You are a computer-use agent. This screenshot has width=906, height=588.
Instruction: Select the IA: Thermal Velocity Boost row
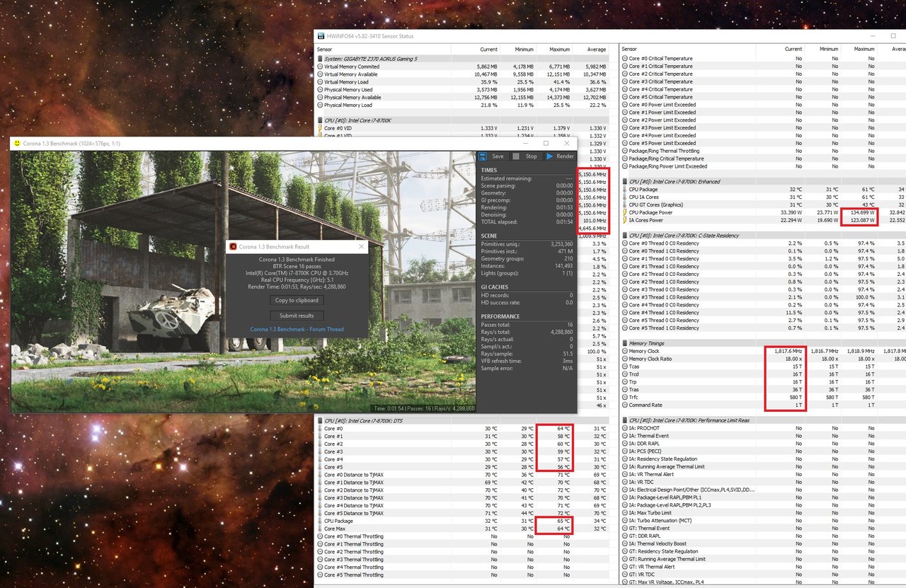click(x=762, y=543)
